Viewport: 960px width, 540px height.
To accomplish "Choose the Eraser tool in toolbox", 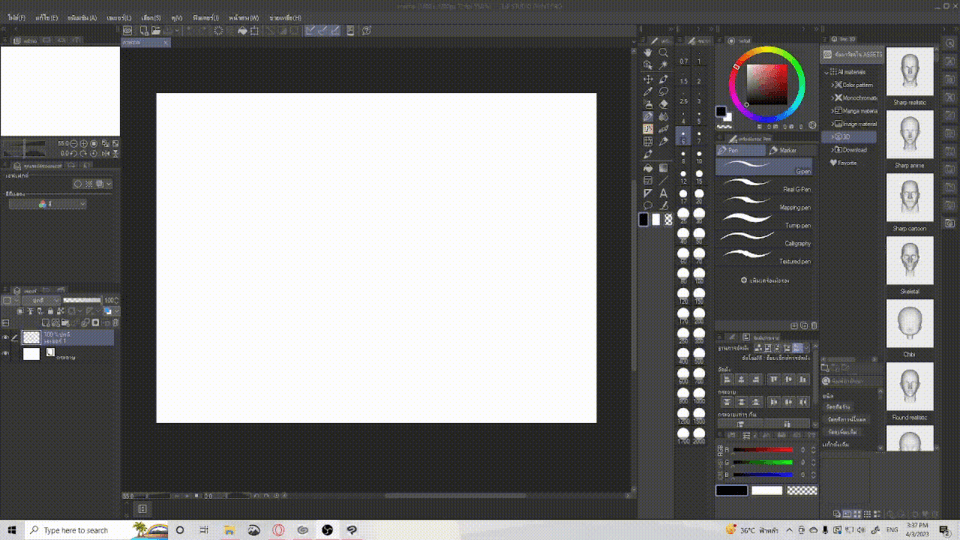I will coord(663,104).
